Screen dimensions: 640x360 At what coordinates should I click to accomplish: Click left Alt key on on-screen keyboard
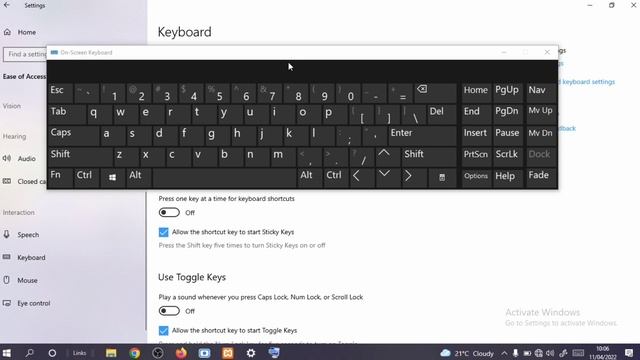click(138, 177)
